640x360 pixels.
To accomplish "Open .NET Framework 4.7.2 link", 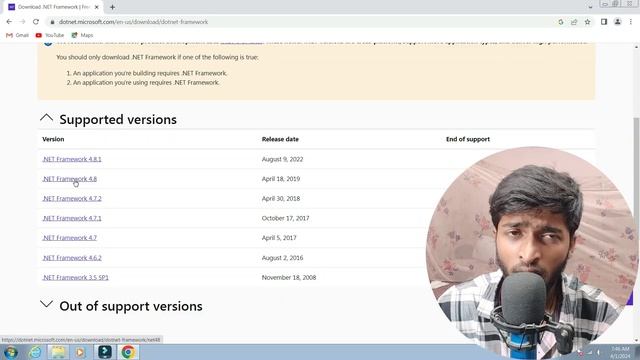I will tap(72, 198).
